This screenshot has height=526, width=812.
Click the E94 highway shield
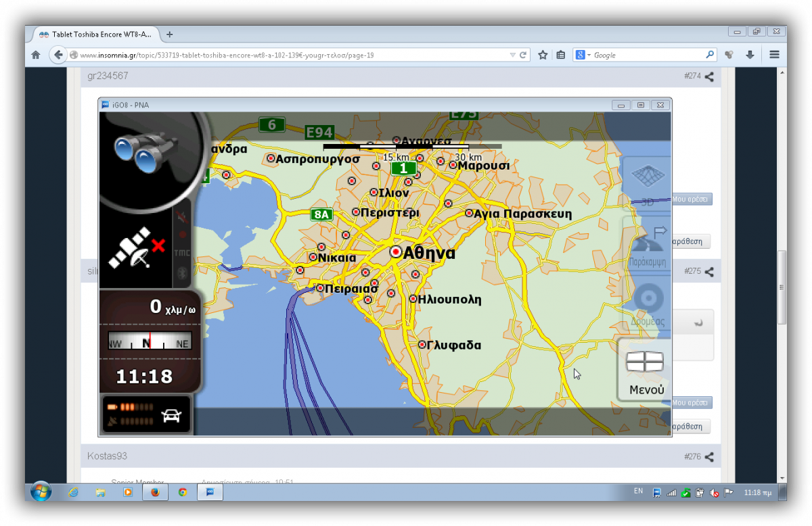point(319,133)
